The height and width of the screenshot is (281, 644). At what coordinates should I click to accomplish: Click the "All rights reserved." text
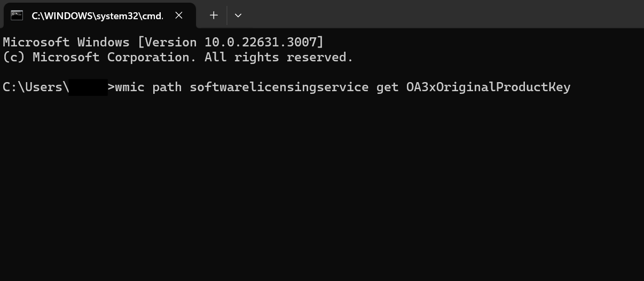click(279, 57)
